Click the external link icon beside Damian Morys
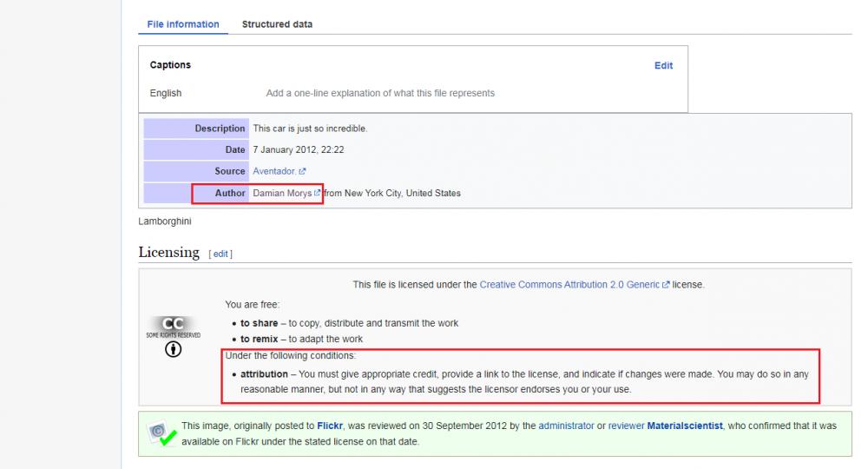 point(317,193)
